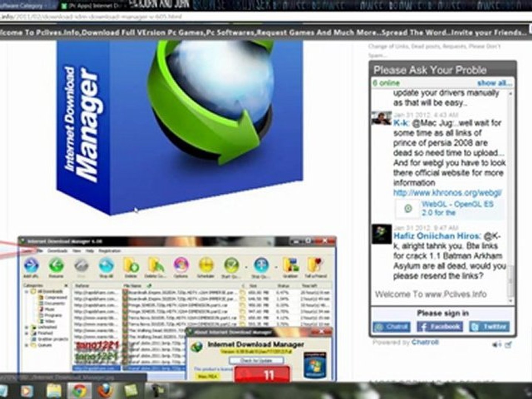Click the "Welcome To Pcilves.Info" scrolling banner
This screenshot has height=399, width=532.
point(264,33)
